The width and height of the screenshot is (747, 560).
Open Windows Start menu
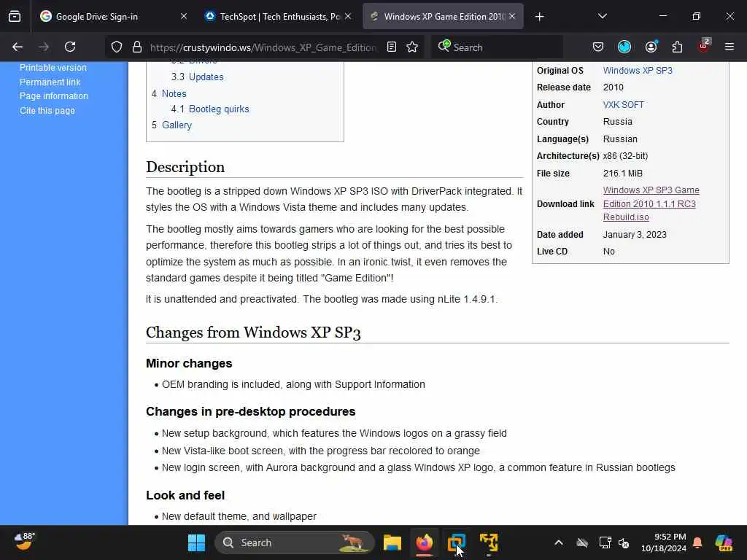click(x=196, y=542)
